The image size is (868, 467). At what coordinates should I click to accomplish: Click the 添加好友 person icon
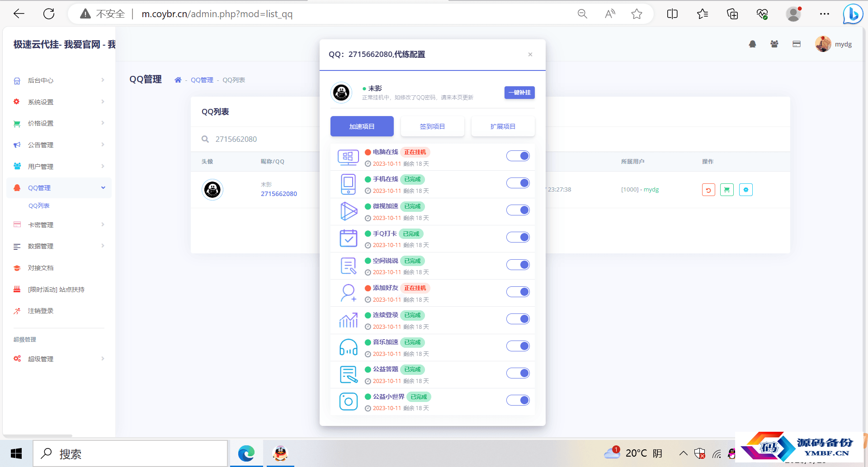(x=348, y=293)
